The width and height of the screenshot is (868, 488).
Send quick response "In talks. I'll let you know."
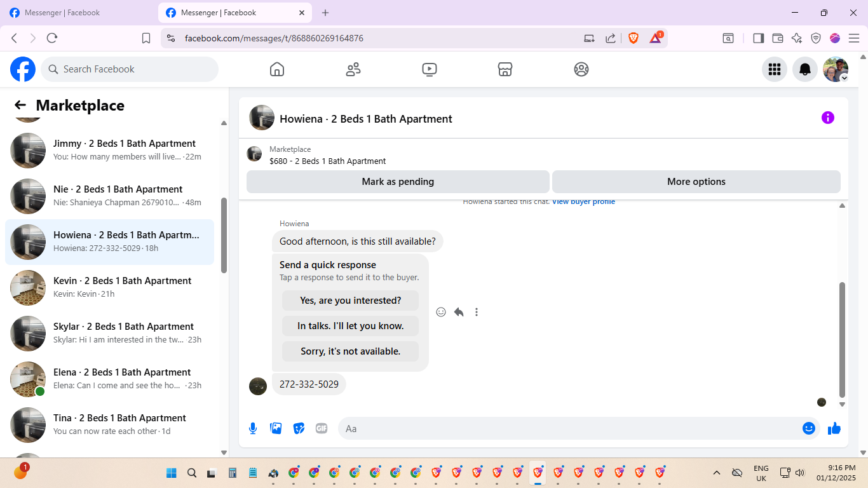coord(351,326)
